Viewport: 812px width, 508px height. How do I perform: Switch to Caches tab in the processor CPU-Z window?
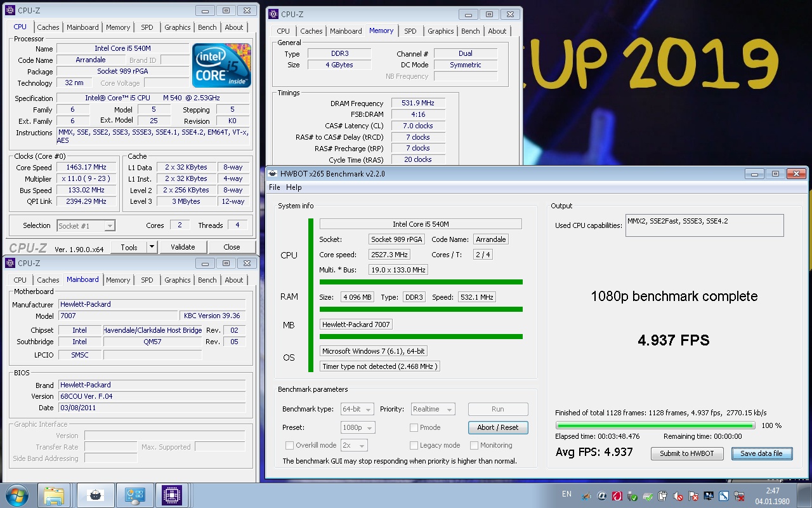(48, 27)
